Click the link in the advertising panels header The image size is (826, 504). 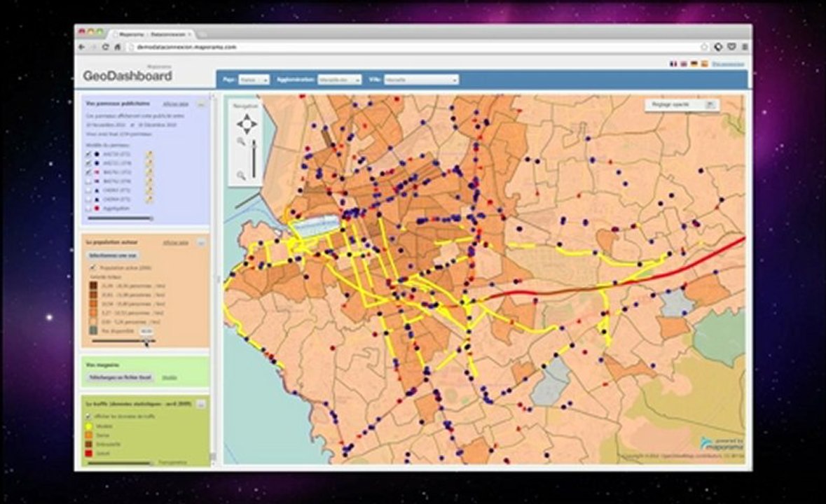tap(175, 104)
